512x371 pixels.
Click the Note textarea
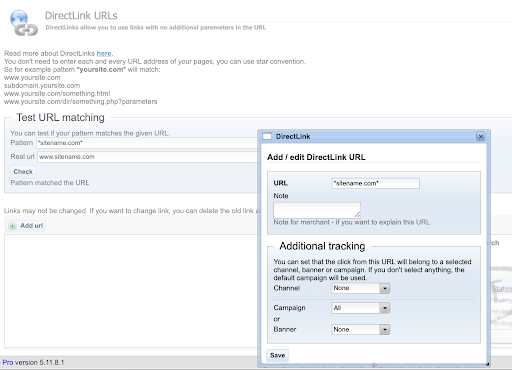pos(317,210)
